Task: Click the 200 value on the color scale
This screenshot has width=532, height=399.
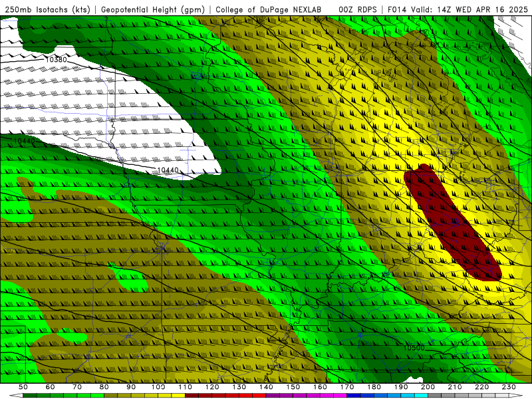Action: coord(428,387)
